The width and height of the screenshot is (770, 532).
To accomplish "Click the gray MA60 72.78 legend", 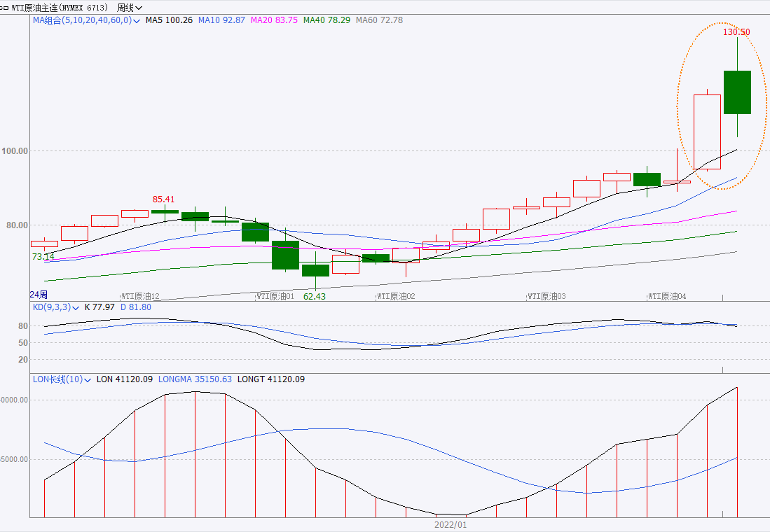I will pyautogui.click(x=379, y=20).
